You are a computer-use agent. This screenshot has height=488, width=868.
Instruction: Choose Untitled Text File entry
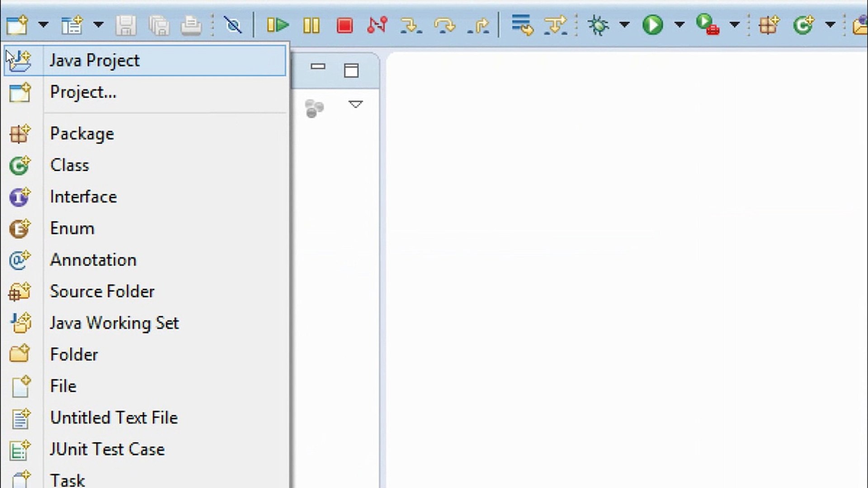click(x=145, y=418)
